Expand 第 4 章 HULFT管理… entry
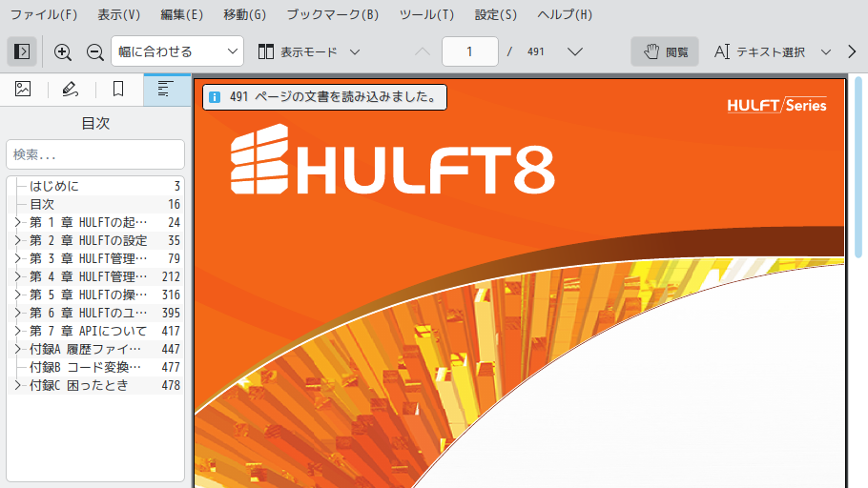This screenshot has width=868, height=488. click(17, 276)
